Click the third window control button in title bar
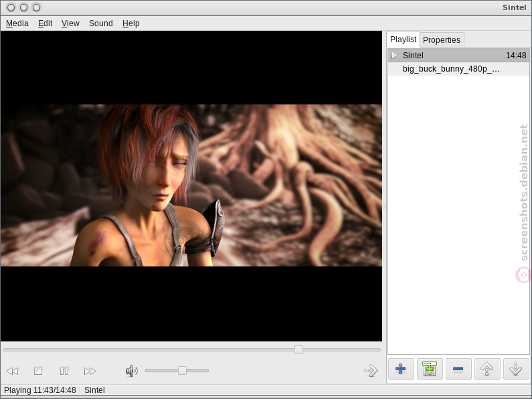532x399 pixels. [37, 7]
